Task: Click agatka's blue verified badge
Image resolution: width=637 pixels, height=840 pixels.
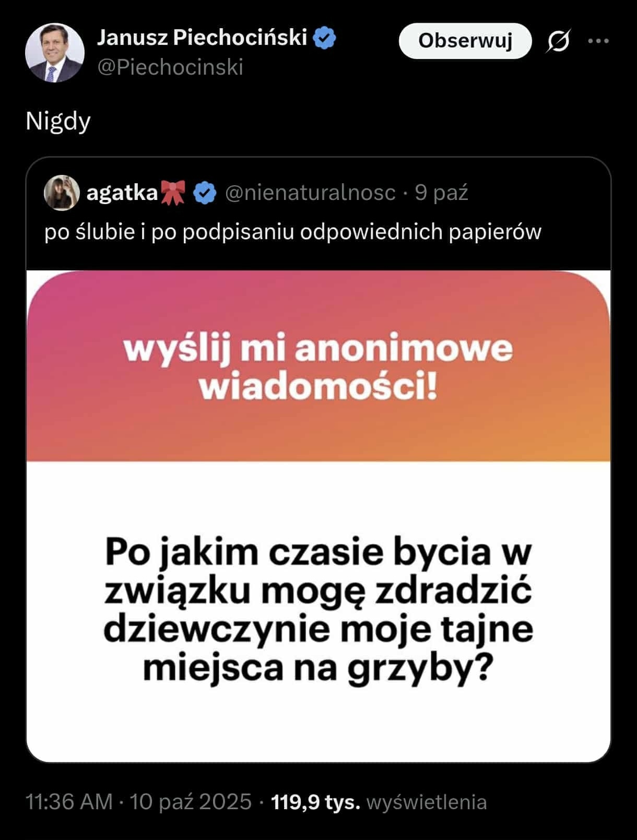Action: (205, 193)
